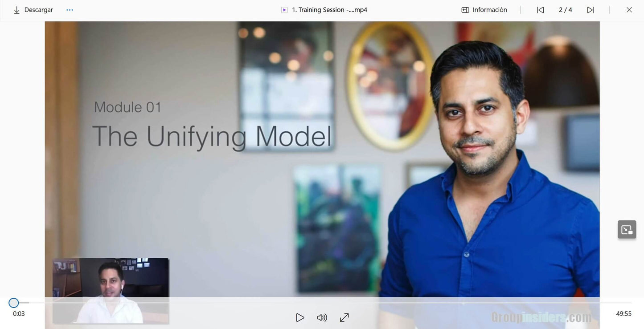
Task: Click the download arrow icon
Action: [16, 10]
